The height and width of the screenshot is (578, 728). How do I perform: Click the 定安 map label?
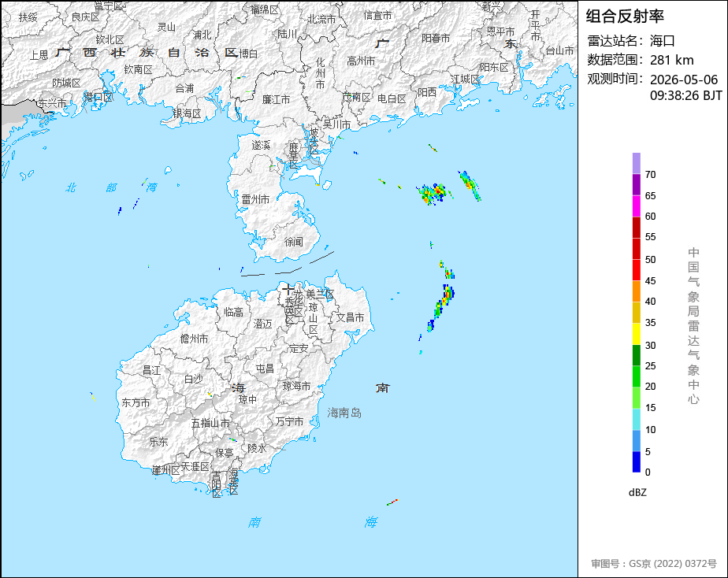click(x=299, y=348)
